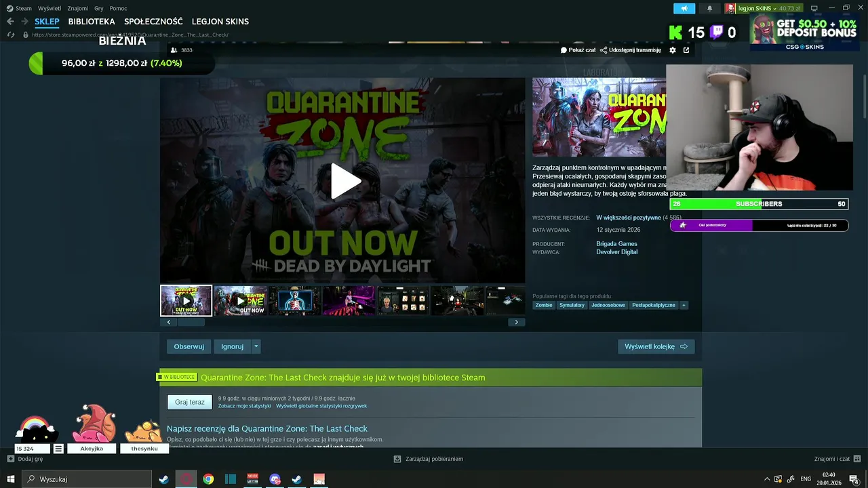868x488 pixels.
Task: Click the Ignoruj button
Action: pos(232,346)
